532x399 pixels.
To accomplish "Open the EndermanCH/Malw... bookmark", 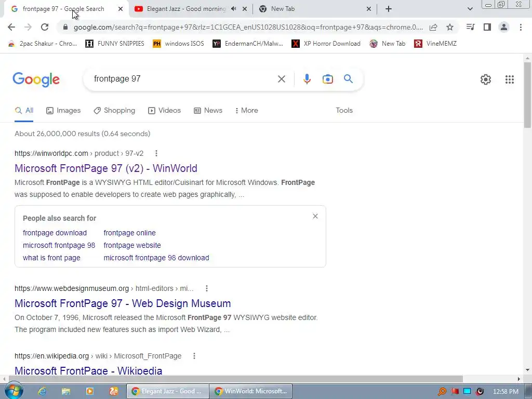I will pos(248,44).
